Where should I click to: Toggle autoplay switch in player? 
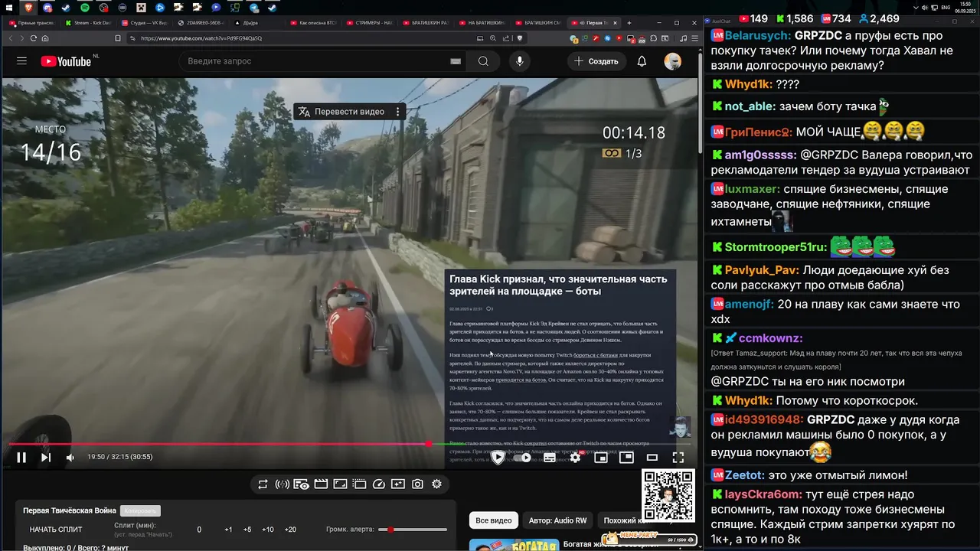click(522, 458)
